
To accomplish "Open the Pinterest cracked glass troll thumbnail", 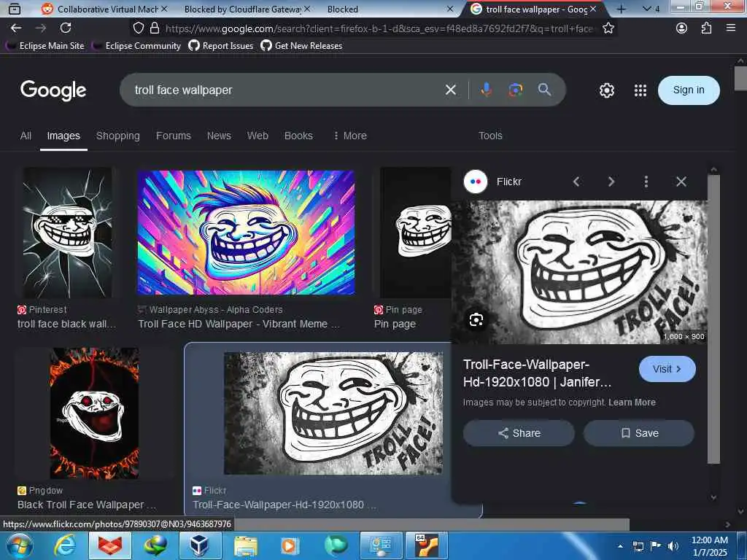I will point(68,233).
